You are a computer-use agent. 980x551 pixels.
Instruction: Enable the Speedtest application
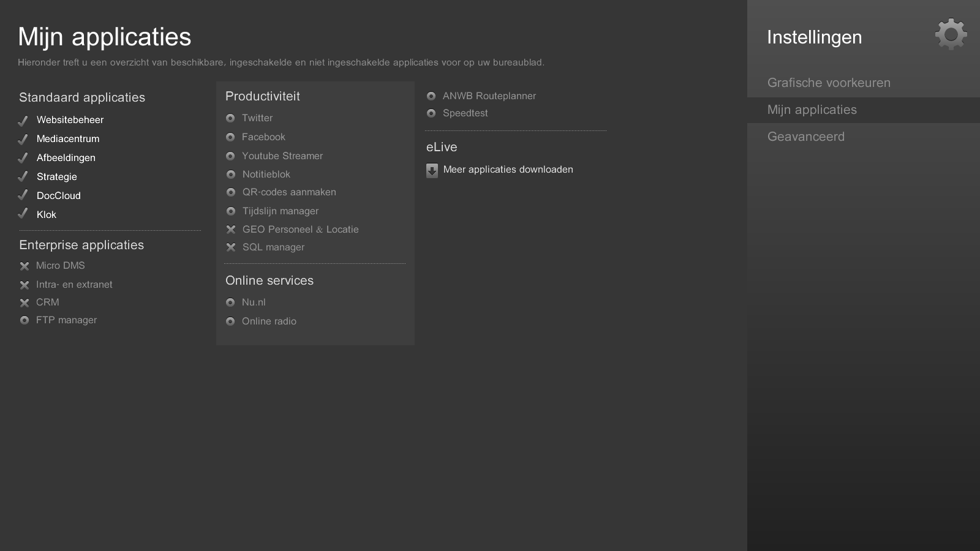(x=431, y=113)
